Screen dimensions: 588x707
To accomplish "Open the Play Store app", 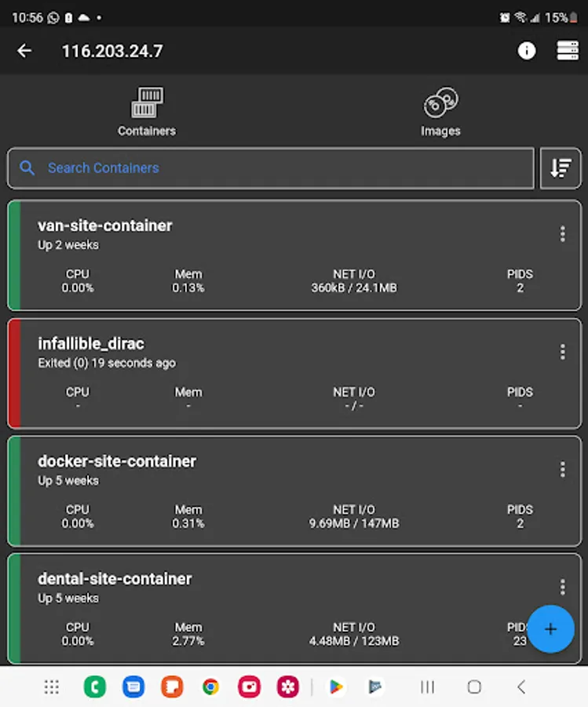I will pos(336,687).
